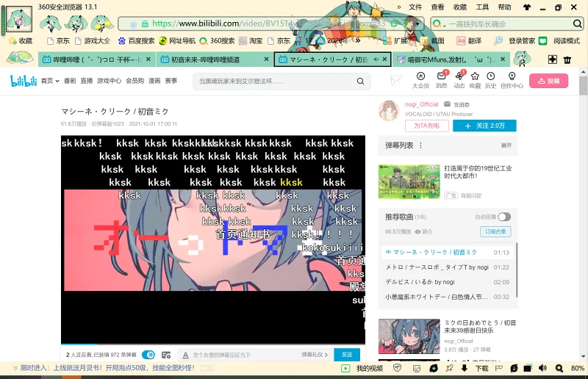Viewport: 588px width, 379px height.
Task: Click the 收藏 star in bookmarks bar
Action: point(21,40)
